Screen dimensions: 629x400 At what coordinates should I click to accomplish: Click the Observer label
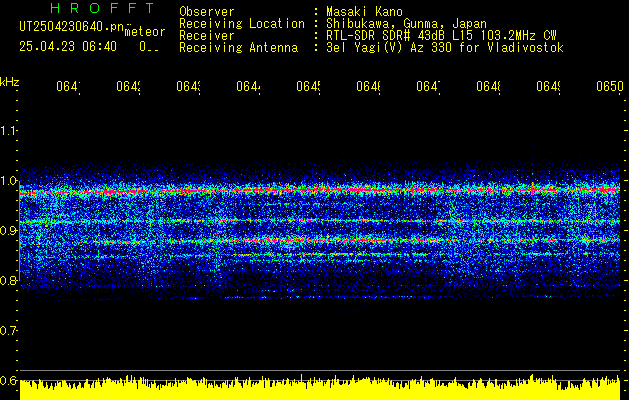click(207, 11)
